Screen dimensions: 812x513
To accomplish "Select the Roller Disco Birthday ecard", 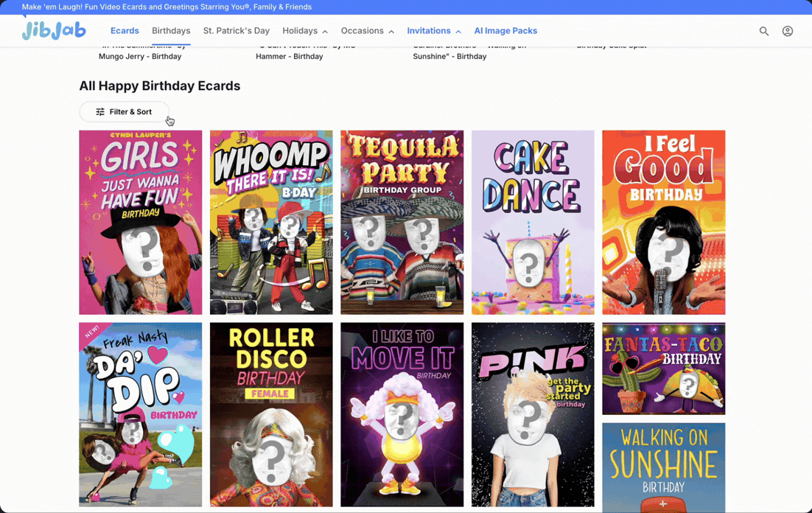I will click(271, 414).
